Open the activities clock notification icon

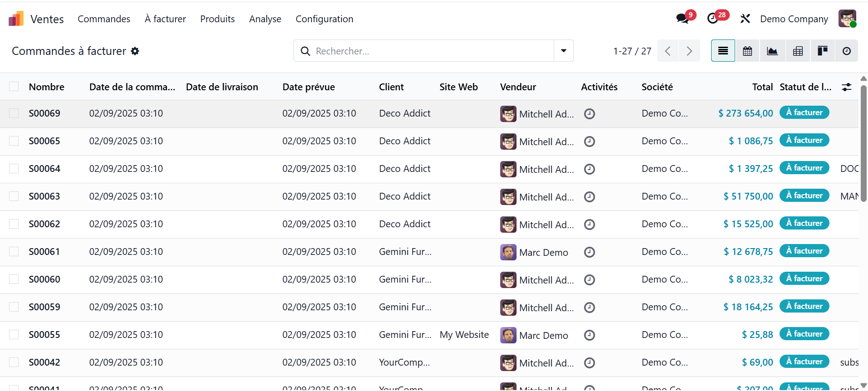tap(713, 19)
